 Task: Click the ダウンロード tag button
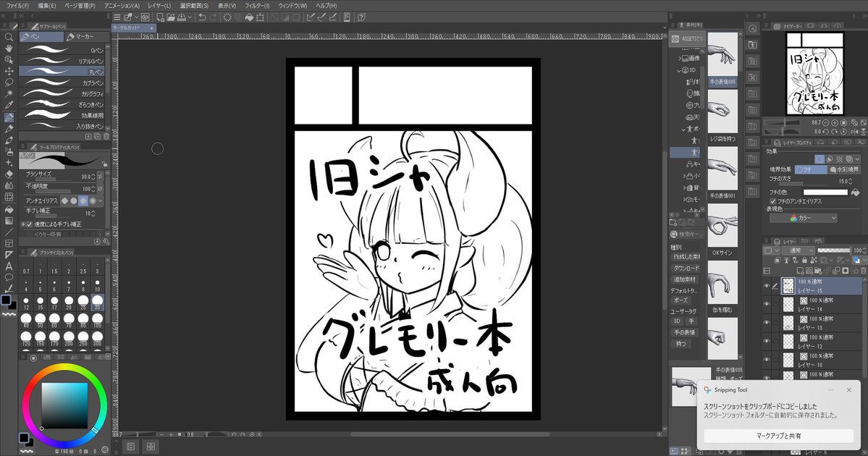[686, 269]
